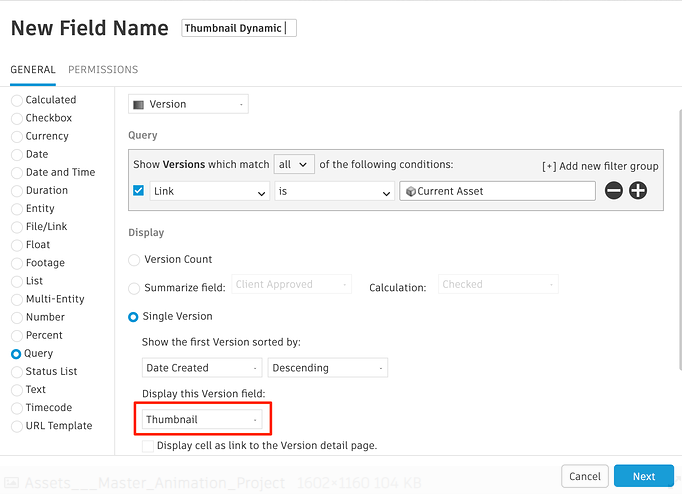Viewport: 682px width, 494px height.
Task: Choose the Text field type
Action: (17, 390)
